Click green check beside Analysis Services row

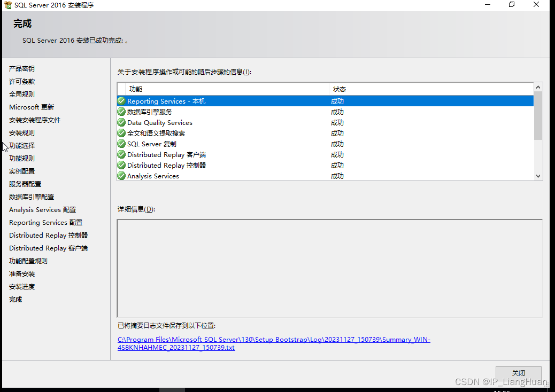121,176
